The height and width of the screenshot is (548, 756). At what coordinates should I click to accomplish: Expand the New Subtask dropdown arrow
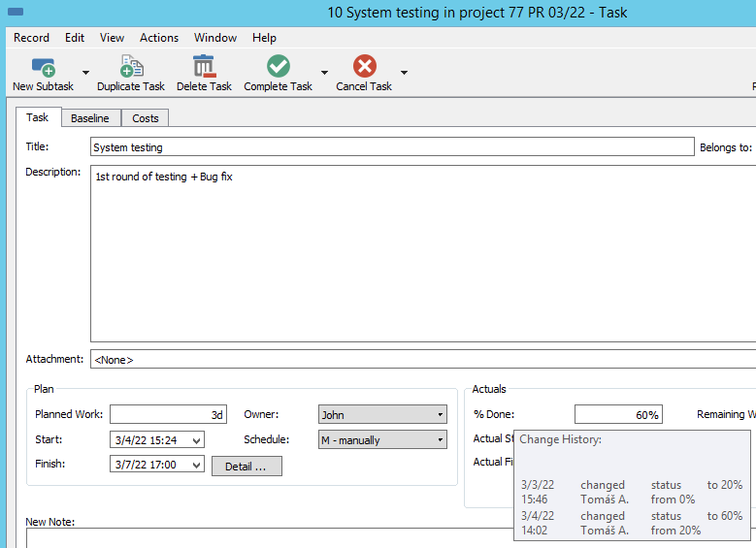pos(85,73)
